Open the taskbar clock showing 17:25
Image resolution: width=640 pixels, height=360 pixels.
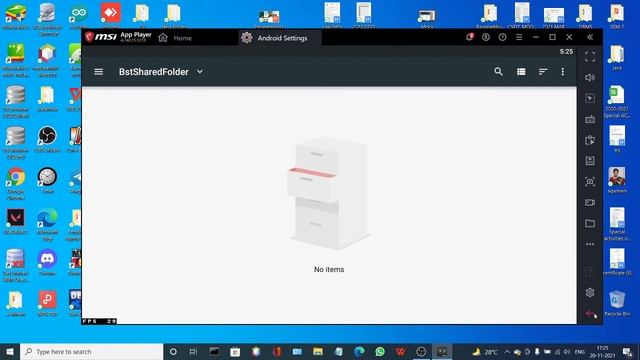[x=602, y=351]
